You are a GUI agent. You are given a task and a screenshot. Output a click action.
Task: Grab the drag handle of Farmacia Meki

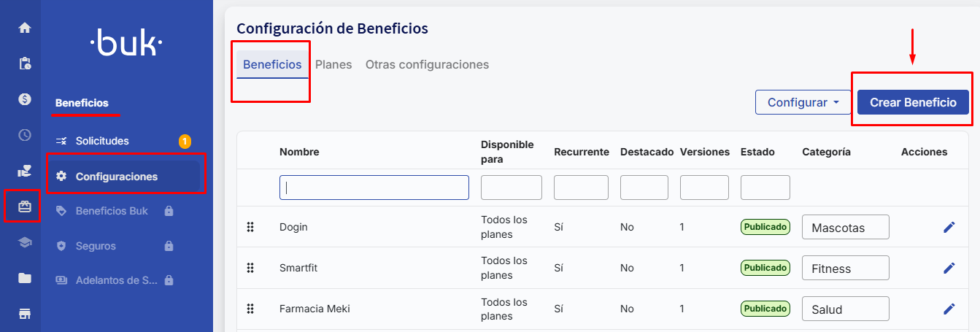point(250,309)
